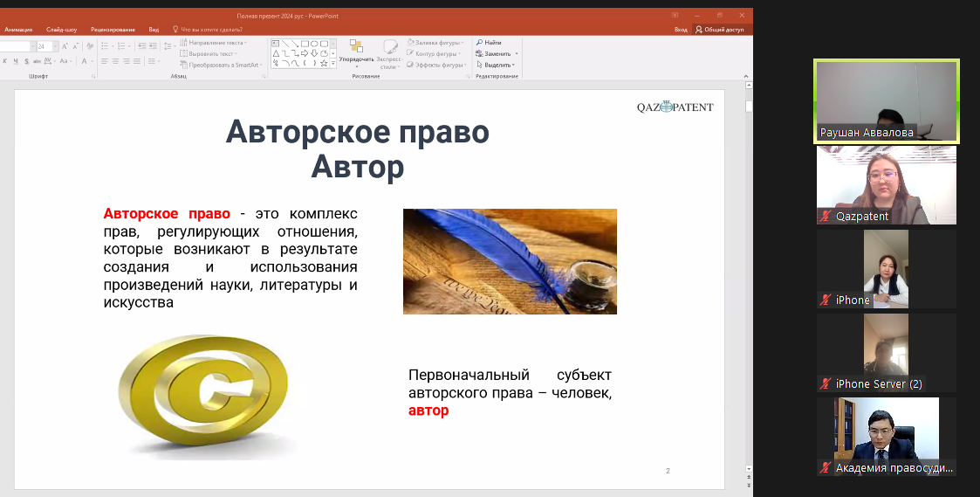Expand the shapes gallery more arrow
Viewport: 980px width, 497px height.
coord(335,64)
